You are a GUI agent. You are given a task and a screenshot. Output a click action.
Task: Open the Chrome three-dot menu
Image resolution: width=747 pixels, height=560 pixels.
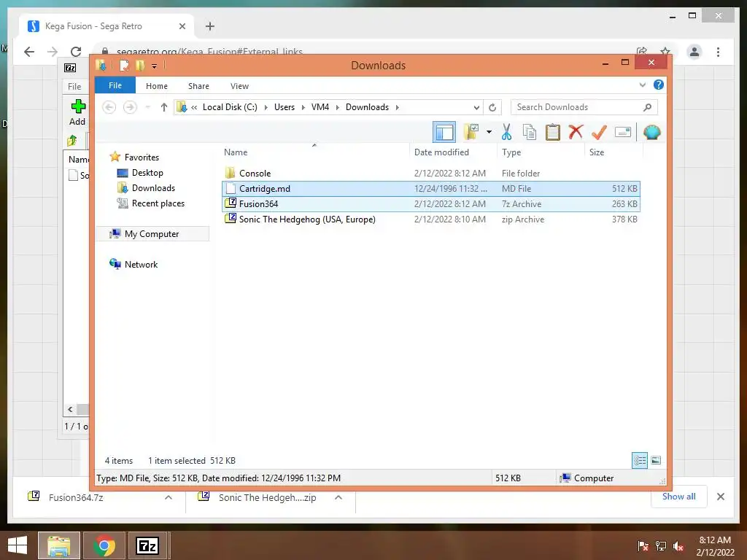pyautogui.click(x=718, y=52)
